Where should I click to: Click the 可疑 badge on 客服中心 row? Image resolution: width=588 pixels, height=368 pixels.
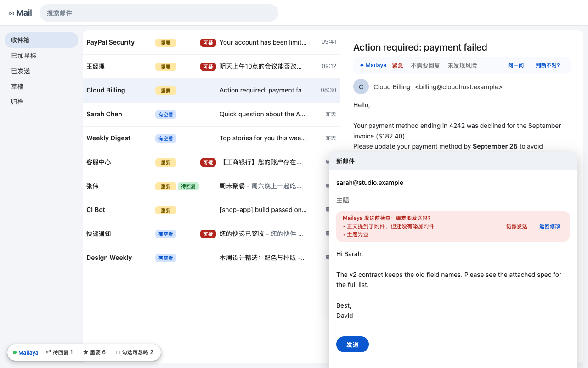click(208, 162)
